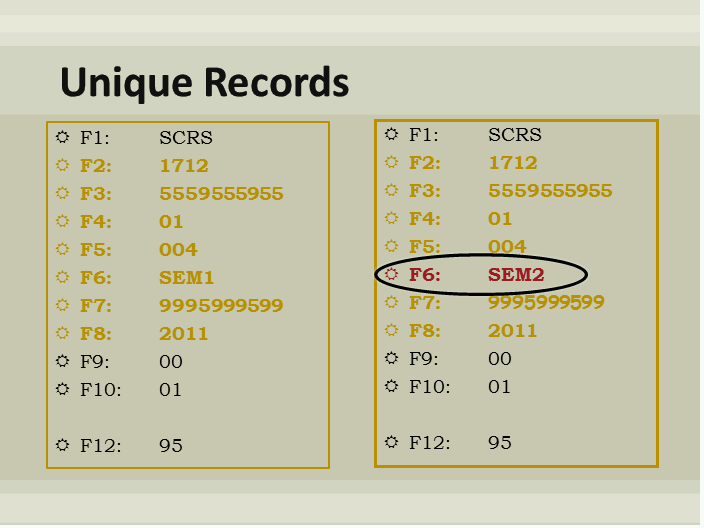
Task: Click the bullet icon beside F6 in left record
Action: (x=63, y=277)
